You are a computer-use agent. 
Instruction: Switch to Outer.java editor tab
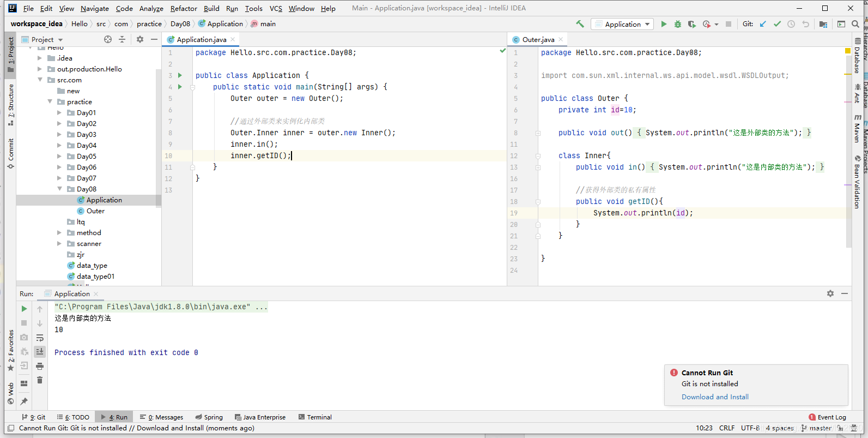(x=538, y=39)
